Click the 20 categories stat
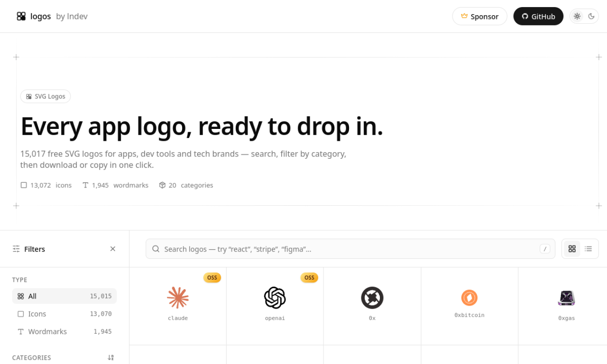The image size is (607, 364). [x=186, y=185]
